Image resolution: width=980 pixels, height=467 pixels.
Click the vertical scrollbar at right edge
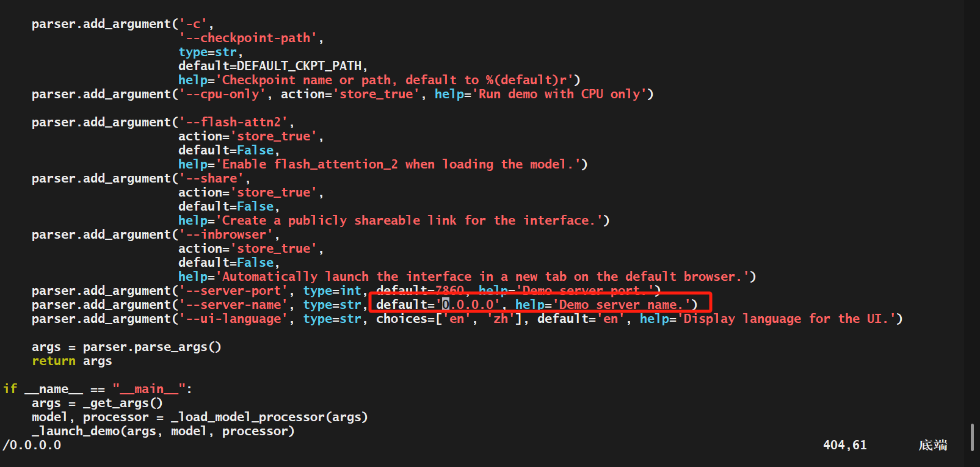pyautogui.click(x=971, y=438)
